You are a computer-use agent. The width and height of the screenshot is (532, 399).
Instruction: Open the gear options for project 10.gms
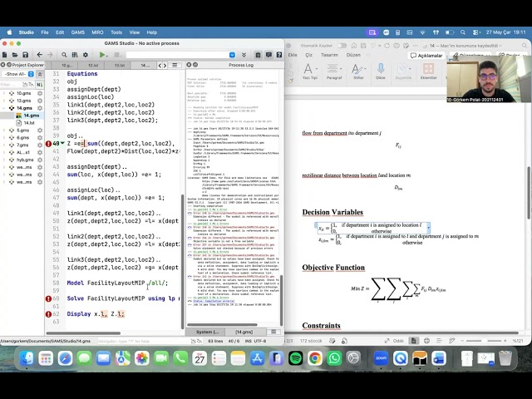point(40,93)
